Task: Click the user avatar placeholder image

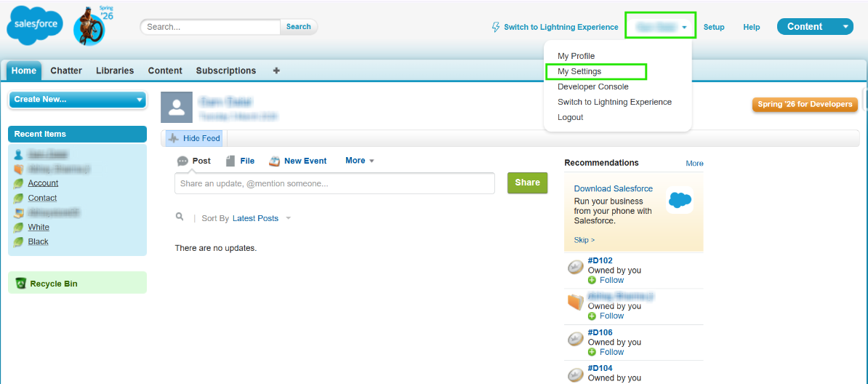Action: [x=177, y=107]
